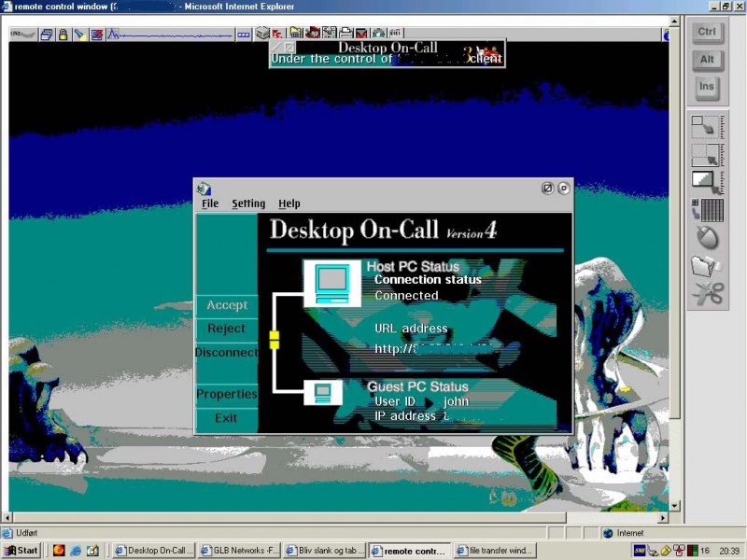747x560 pixels.
Task: Toggle the Ctrl key button
Action: point(707,33)
